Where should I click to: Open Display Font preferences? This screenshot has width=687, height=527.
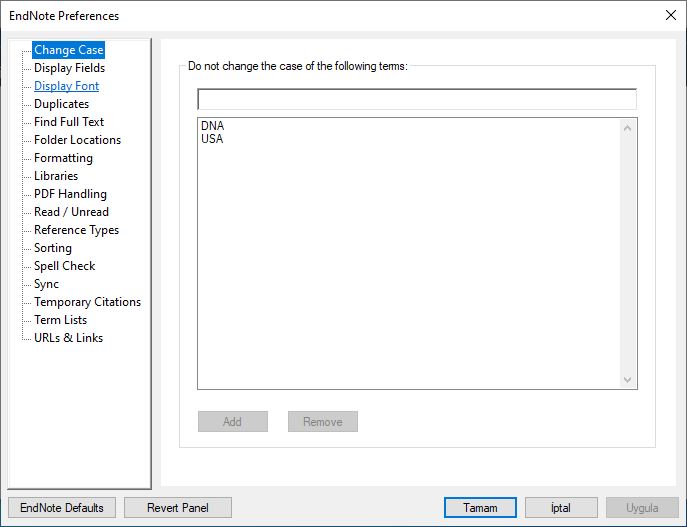point(66,86)
